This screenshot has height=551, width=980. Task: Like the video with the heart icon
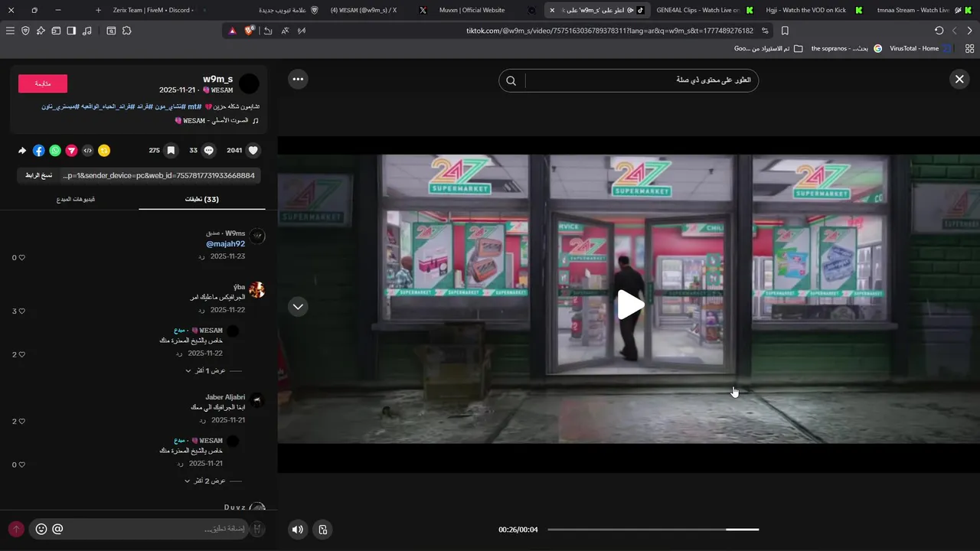tap(253, 151)
